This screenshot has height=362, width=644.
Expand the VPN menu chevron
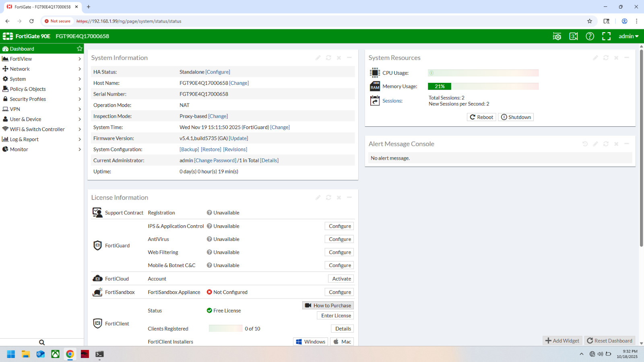pyautogui.click(x=80, y=109)
